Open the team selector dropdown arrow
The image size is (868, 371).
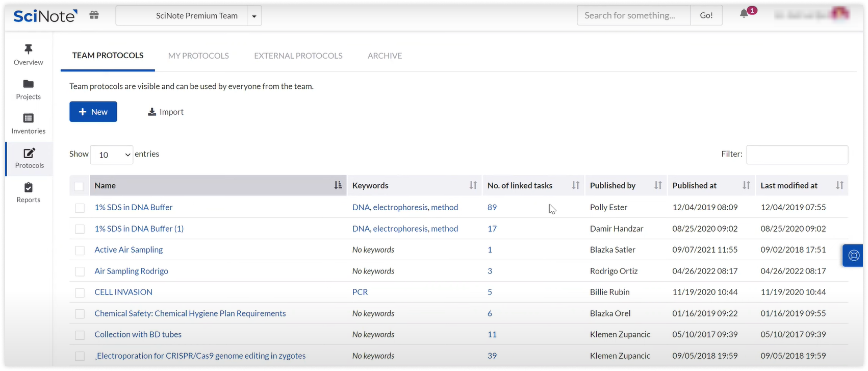[x=254, y=16]
